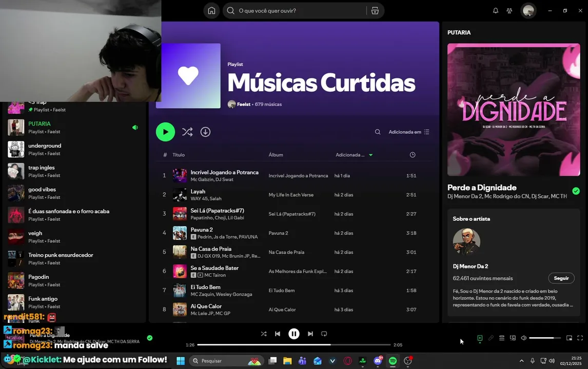Screen dimensions: 588x369
Task: Skip to the next track
Action: (x=310, y=334)
